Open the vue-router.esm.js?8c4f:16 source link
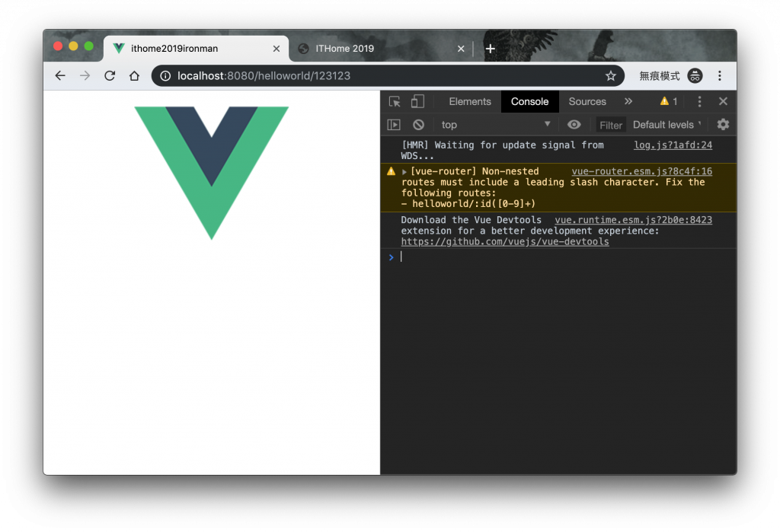The height and width of the screenshot is (532, 780). pyautogui.click(x=641, y=171)
